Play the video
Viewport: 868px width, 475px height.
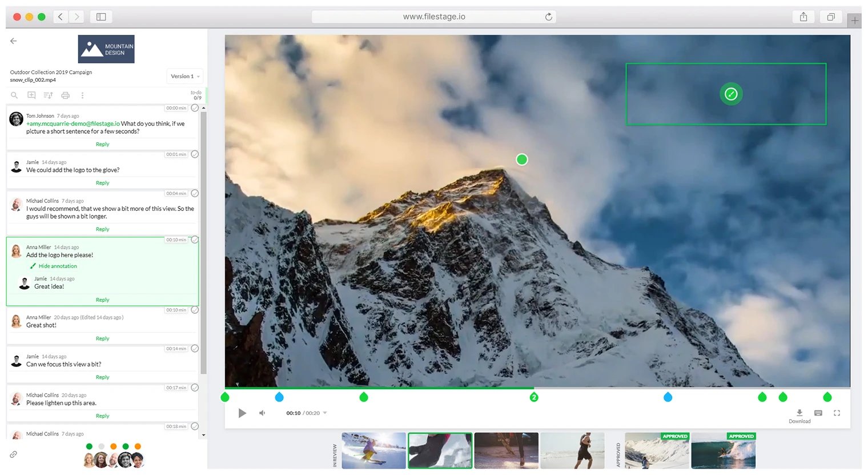[x=242, y=413]
